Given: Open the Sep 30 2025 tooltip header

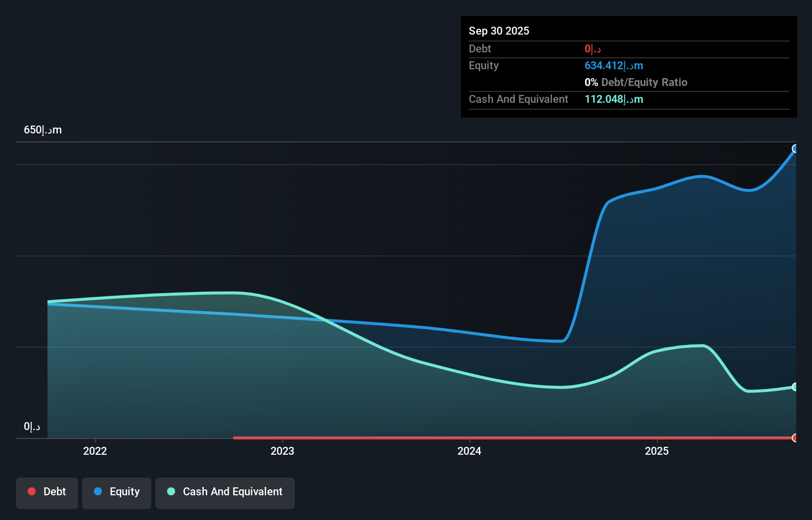Looking at the screenshot, I should click(x=499, y=31).
